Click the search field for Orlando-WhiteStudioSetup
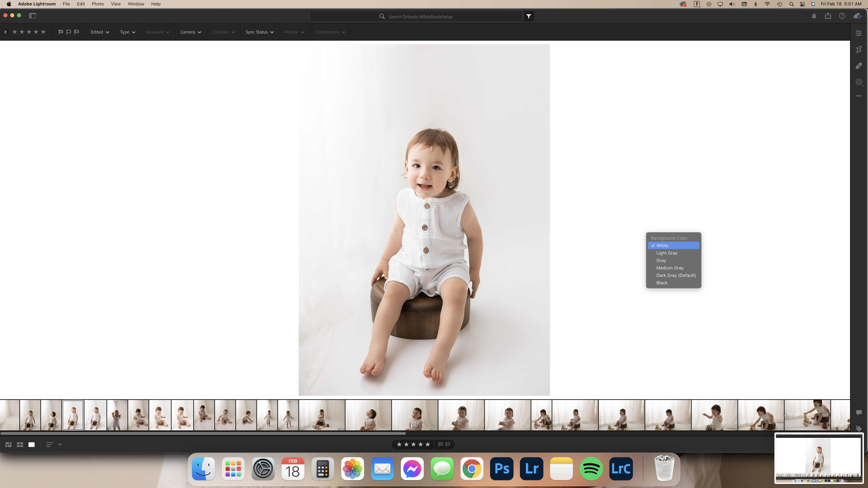 [420, 16]
